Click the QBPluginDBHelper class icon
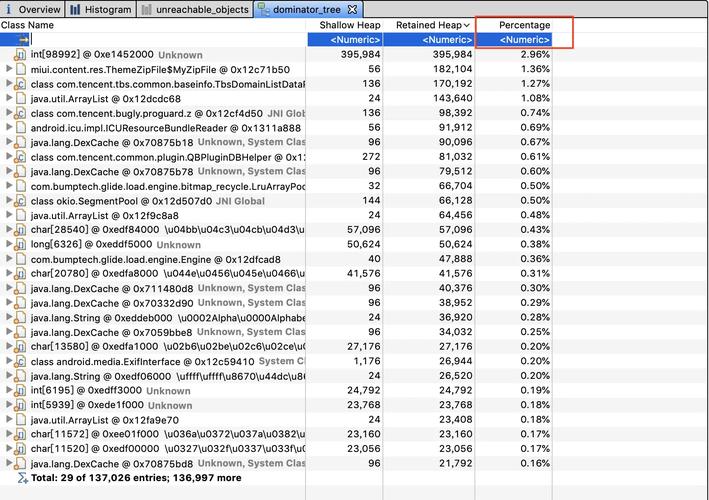Image resolution: width=709 pixels, height=500 pixels. (x=20, y=157)
